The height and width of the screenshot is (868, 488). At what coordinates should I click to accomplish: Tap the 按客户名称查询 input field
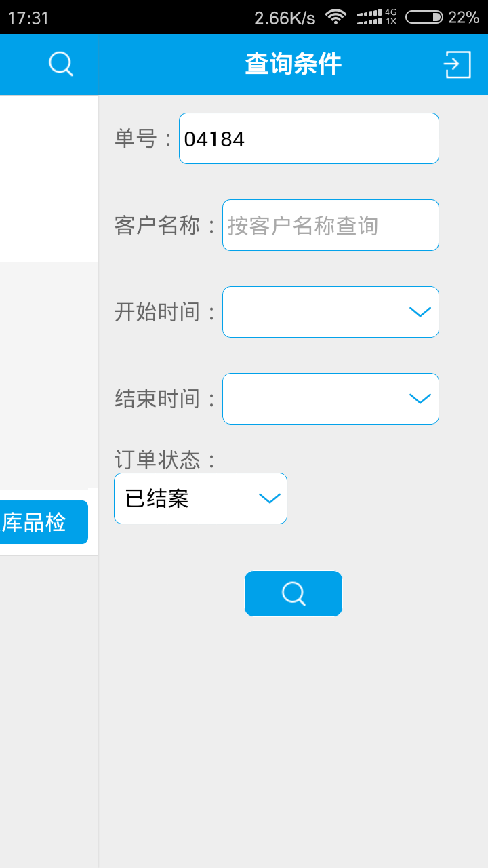(331, 225)
